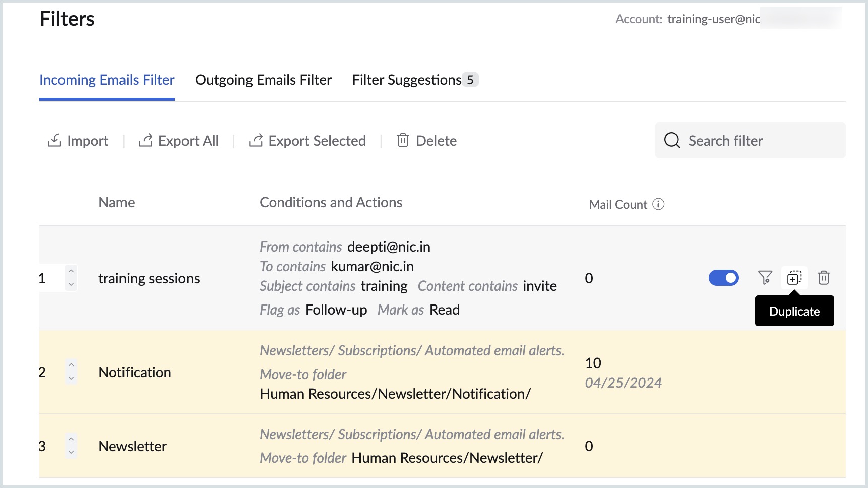
Task: Click the magnifier icon in search box
Action: point(672,140)
